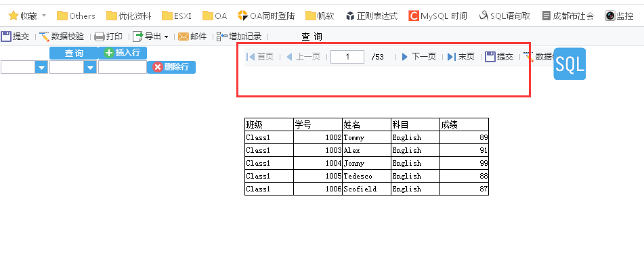644x253 pixels.
Task: Open the first empty combo box arrow
Action: coord(41,67)
